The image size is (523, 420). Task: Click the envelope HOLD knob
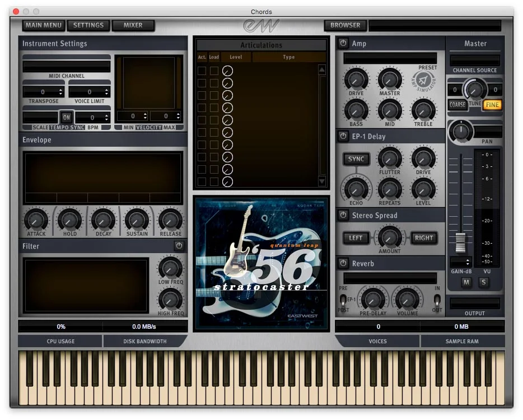(x=69, y=220)
